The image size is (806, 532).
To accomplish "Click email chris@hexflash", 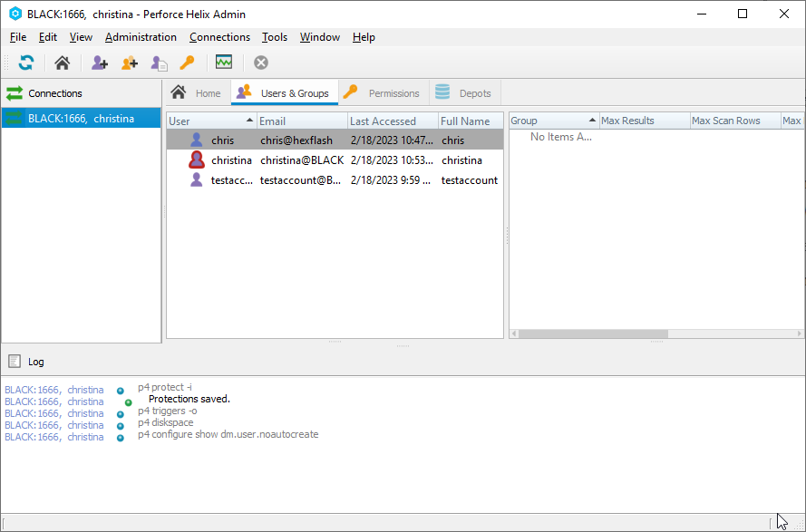I will [296, 140].
